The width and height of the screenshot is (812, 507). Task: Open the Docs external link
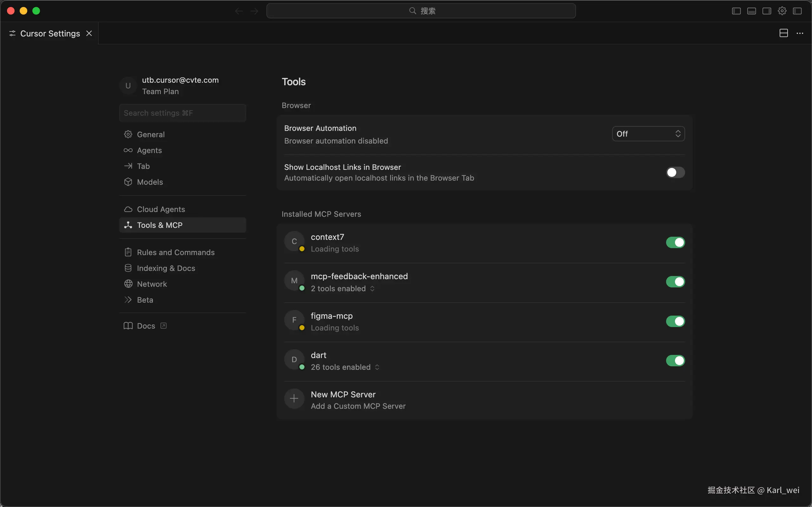tap(146, 326)
